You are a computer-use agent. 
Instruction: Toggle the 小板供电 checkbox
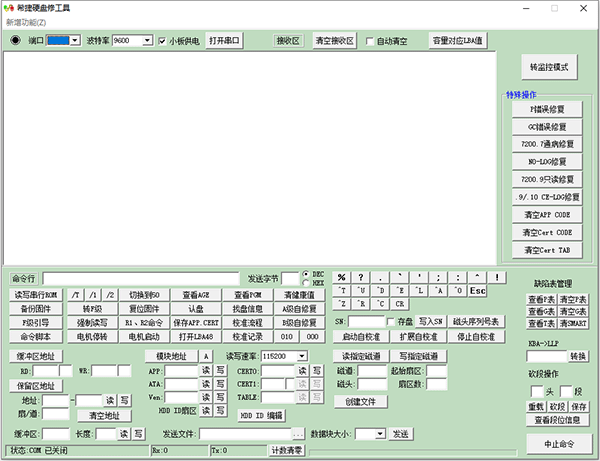pos(163,41)
